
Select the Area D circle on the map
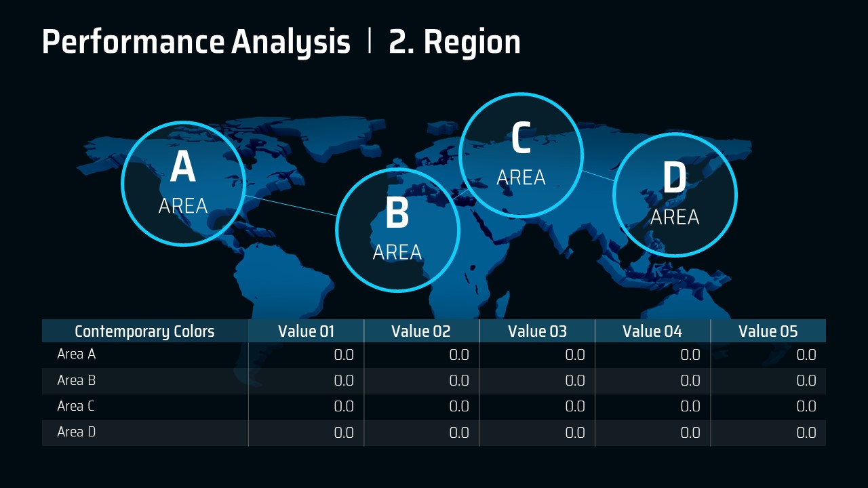point(675,195)
